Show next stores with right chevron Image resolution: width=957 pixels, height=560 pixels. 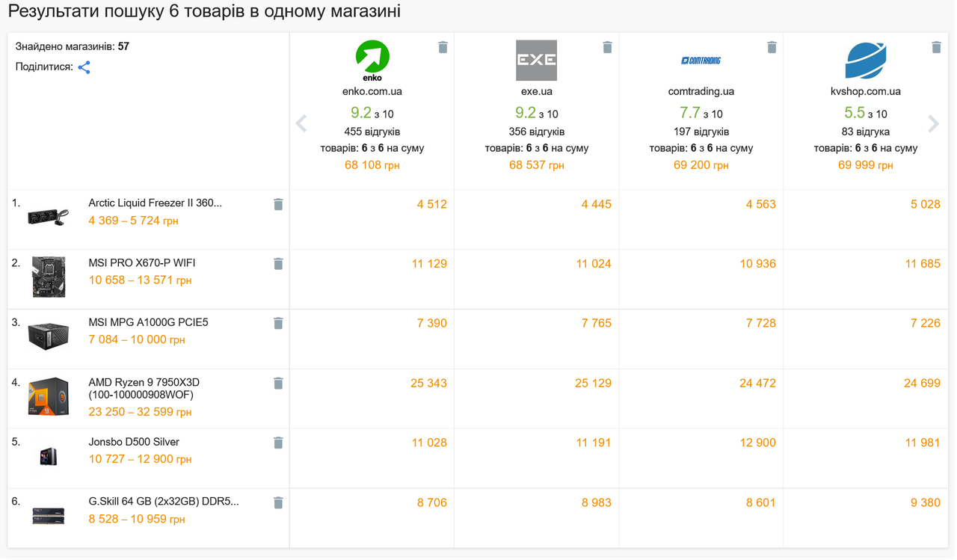(x=933, y=123)
